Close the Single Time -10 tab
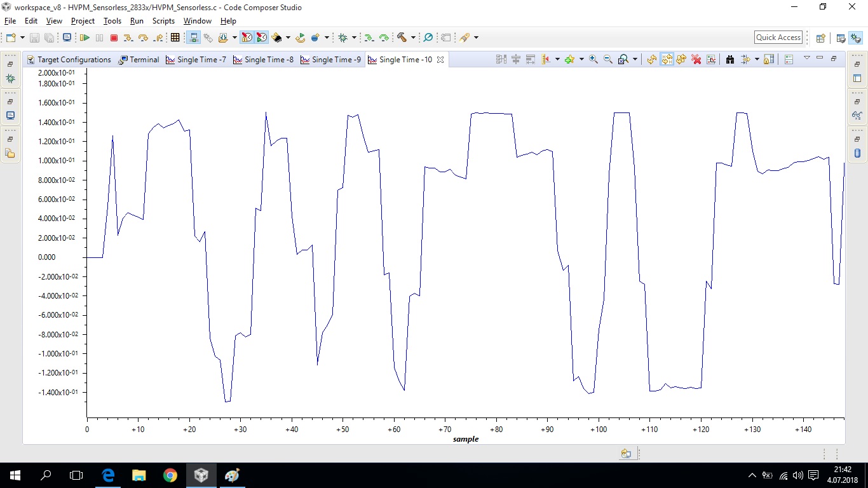This screenshot has width=868, height=488. click(x=440, y=59)
